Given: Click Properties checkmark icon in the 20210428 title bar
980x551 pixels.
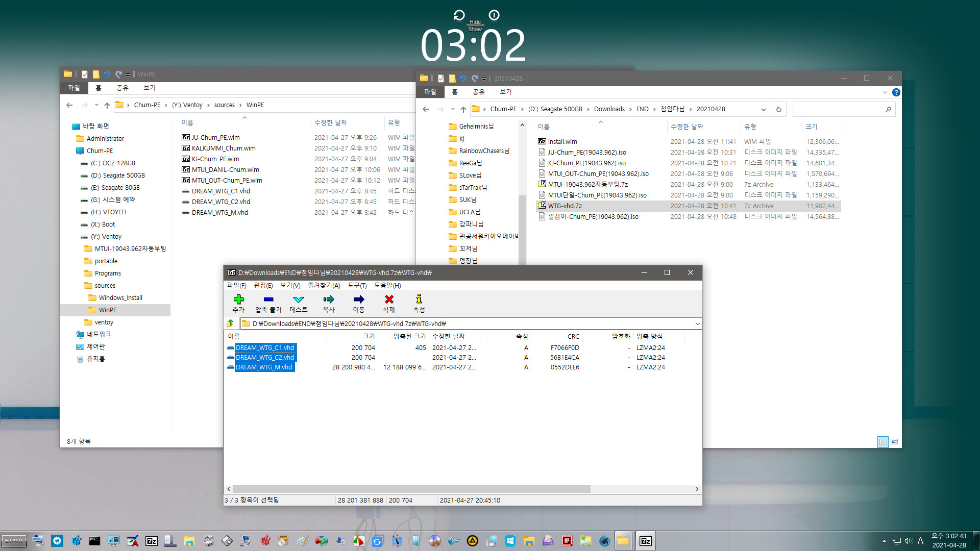Looking at the screenshot, I should pyautogui.click(x=441, y=79).
